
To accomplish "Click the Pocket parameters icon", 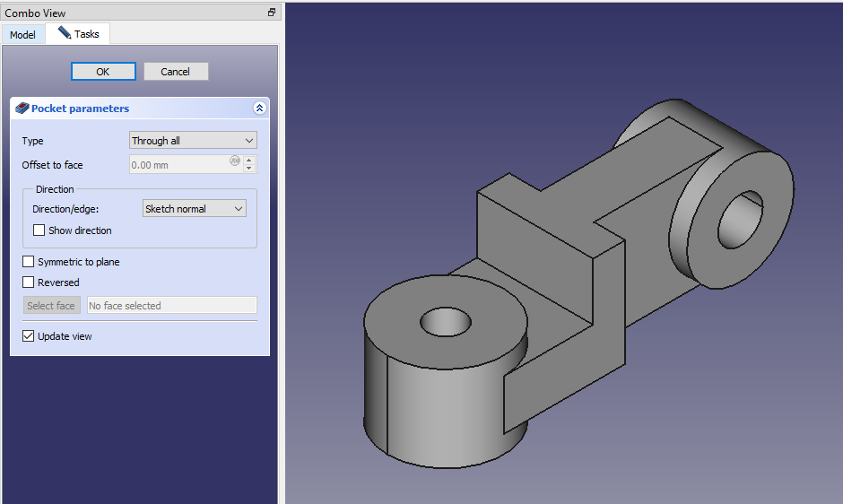I will pos(22,109).
